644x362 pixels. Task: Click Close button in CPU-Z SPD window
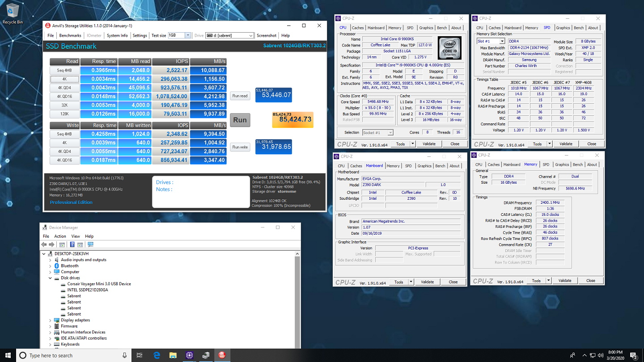coord(592,144)
